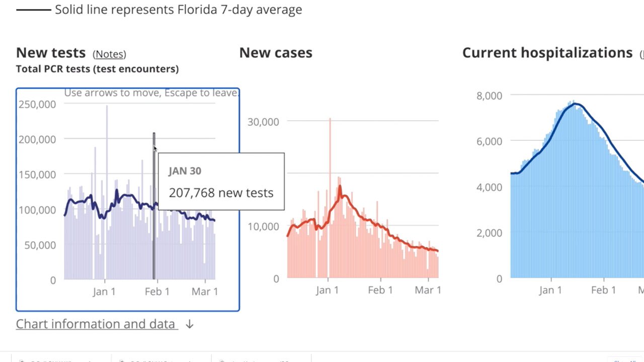This screenshot has width=644, height=362.
Task: Click the New tests chart title
Action: tap(50, 52)
